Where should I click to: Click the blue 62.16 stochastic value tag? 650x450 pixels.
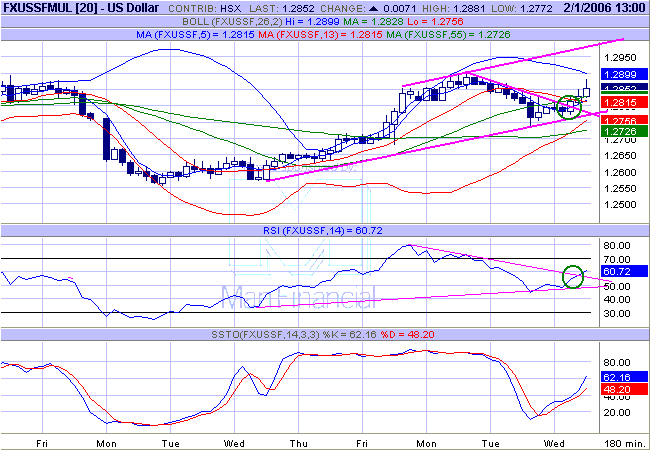(x=624, y=377)
